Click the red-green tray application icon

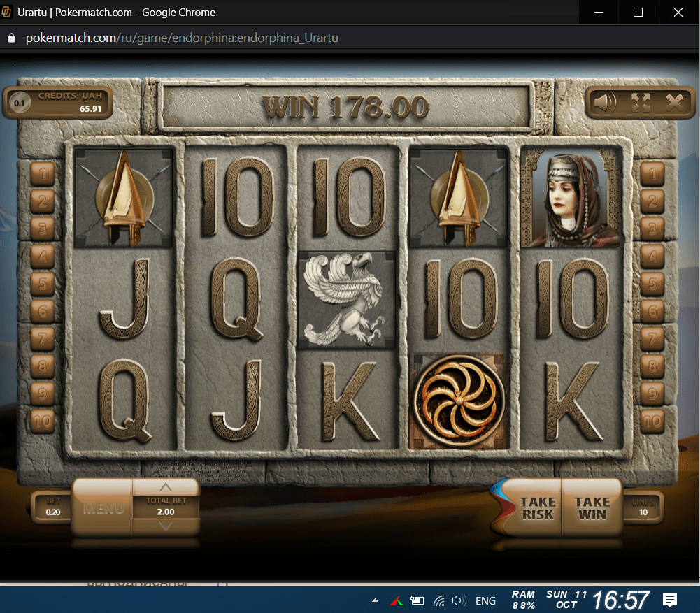[x=397, y=601]
